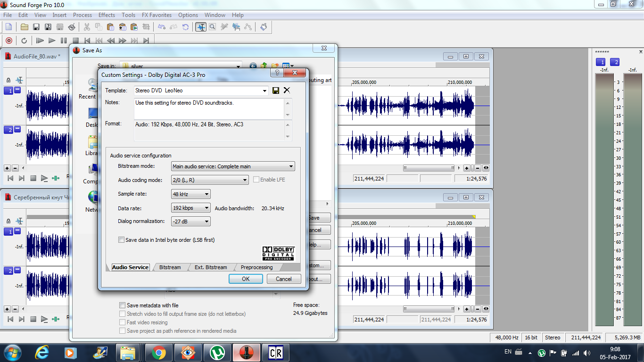
Task: Click channel 1 button in AudioFile_80.wav window
Action: (x=8, y=90)
